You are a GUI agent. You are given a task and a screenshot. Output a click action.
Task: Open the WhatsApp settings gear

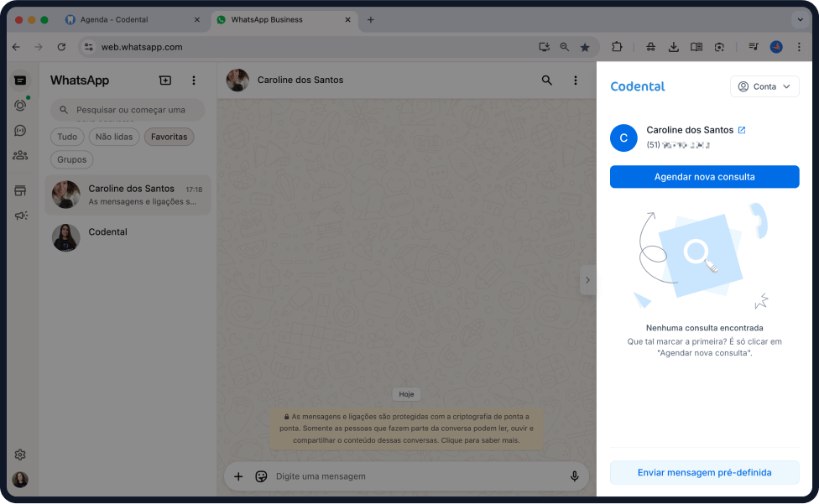coord(20,455)
